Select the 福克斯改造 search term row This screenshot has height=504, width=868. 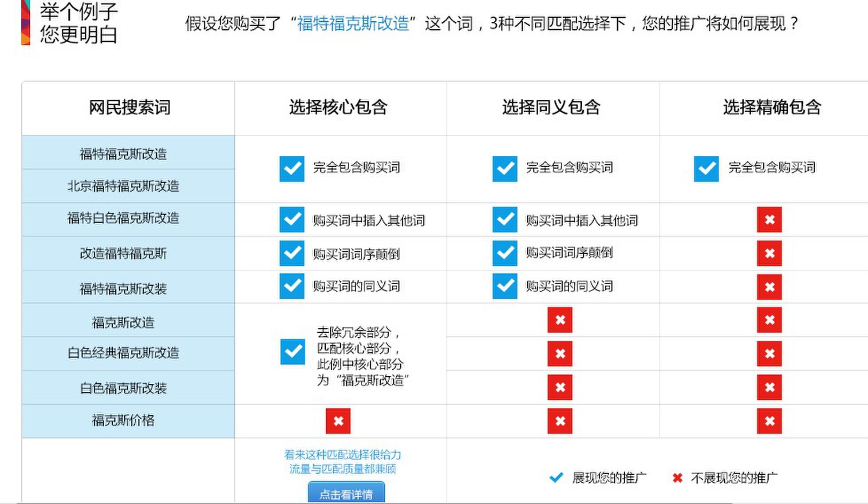point(128,321)
